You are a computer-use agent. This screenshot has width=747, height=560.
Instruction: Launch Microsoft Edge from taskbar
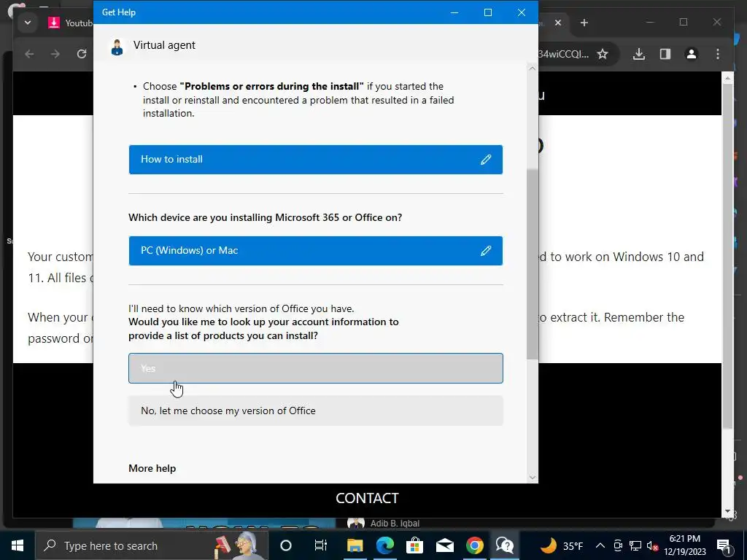(x=385, y=545)
